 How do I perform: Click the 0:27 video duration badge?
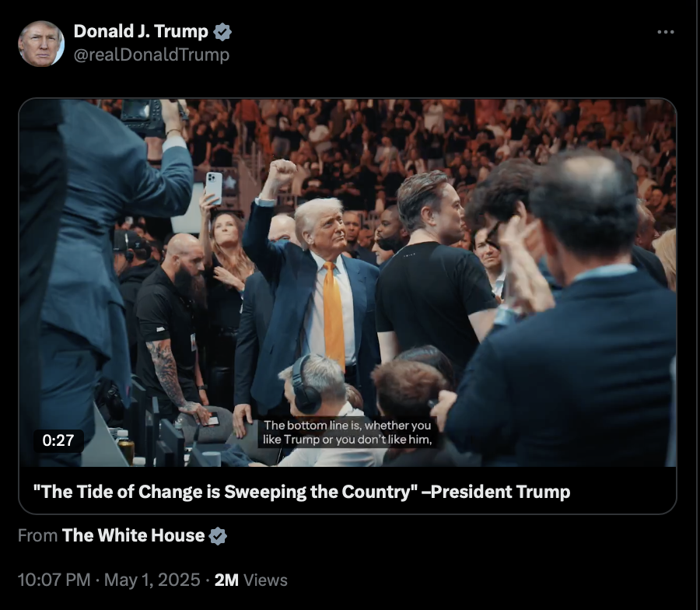pyautogui.click(x=58, y=440)
